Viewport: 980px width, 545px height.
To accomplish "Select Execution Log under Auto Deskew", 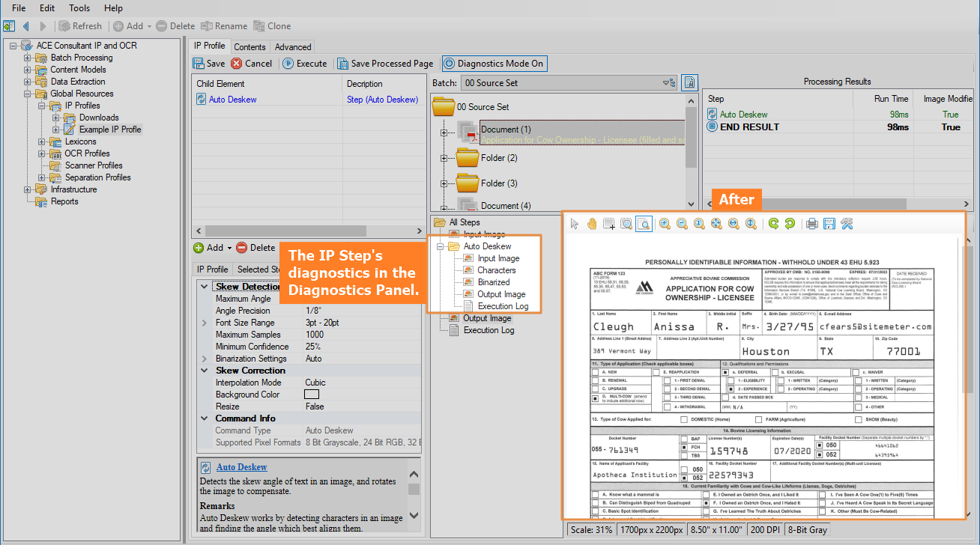I will [x=503, y=306].
